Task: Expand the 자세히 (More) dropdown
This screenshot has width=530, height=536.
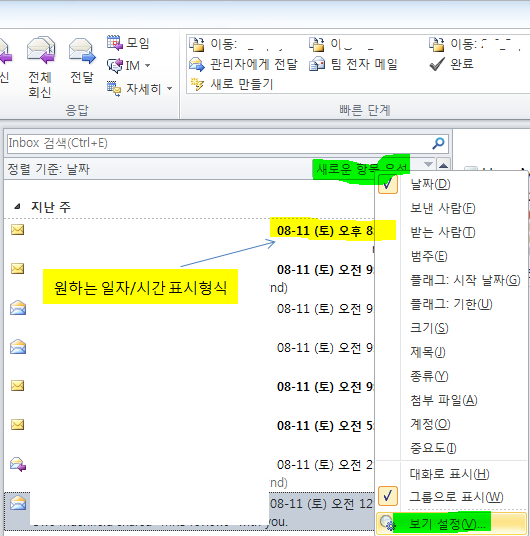Action: tap(170, 89)
